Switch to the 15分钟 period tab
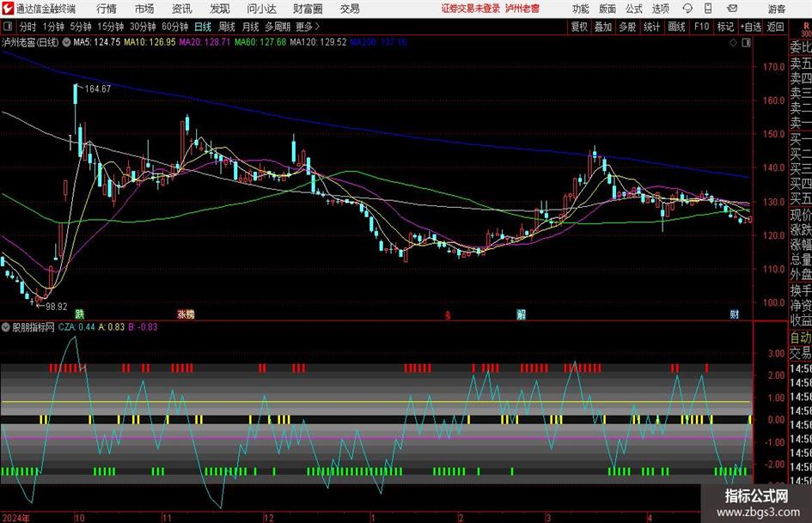 [110, 27]
